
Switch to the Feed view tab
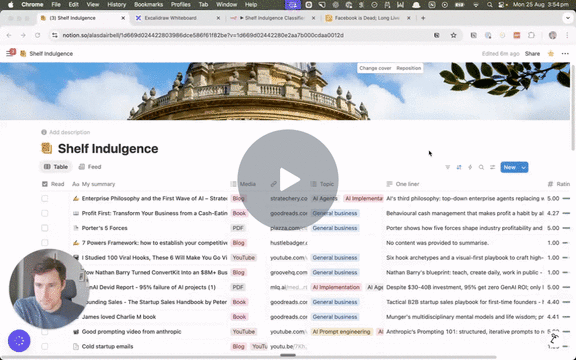90,167
